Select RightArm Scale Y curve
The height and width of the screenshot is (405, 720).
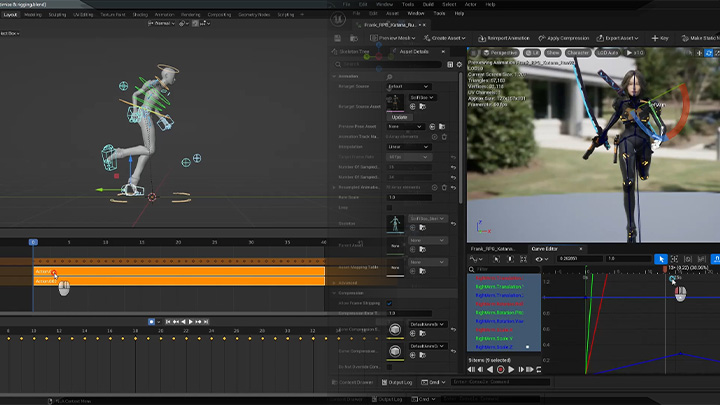click(x=494, y=338)
